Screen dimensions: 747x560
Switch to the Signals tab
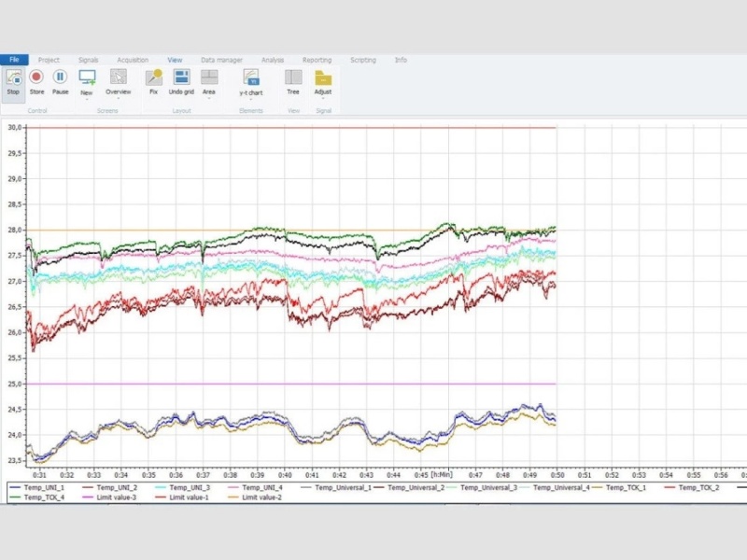(x=89, y=60)
